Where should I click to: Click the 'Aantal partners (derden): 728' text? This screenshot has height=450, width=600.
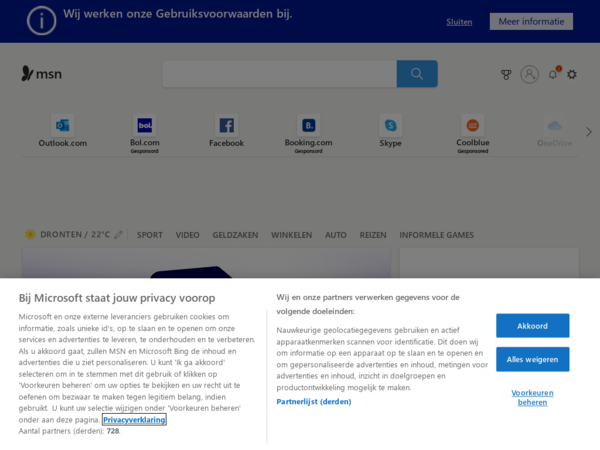[69, 431]
